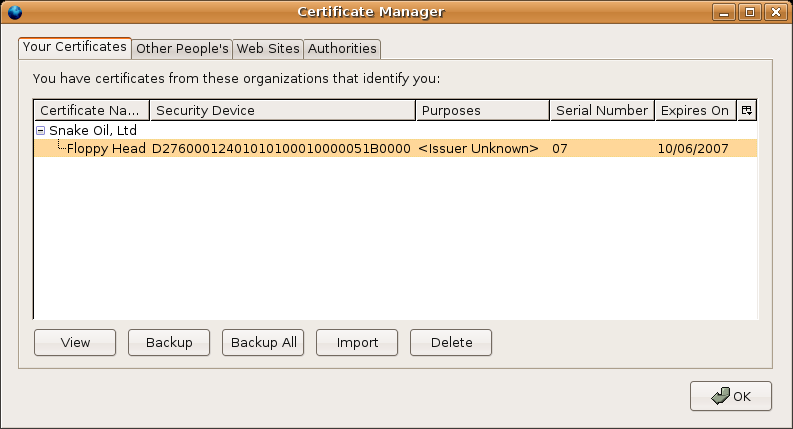Sort by Security Device column header
The image size is (793, 429).
(282, 110)
